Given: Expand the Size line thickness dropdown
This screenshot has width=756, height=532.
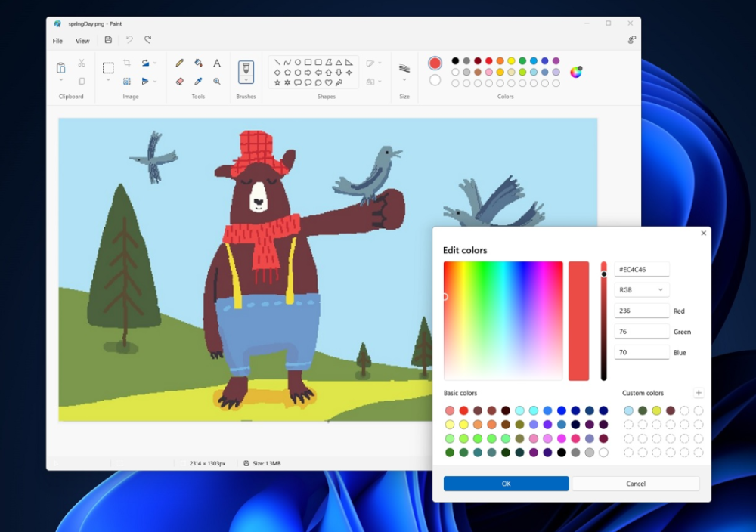Looking at the screenshot, I should click(404, 79).
